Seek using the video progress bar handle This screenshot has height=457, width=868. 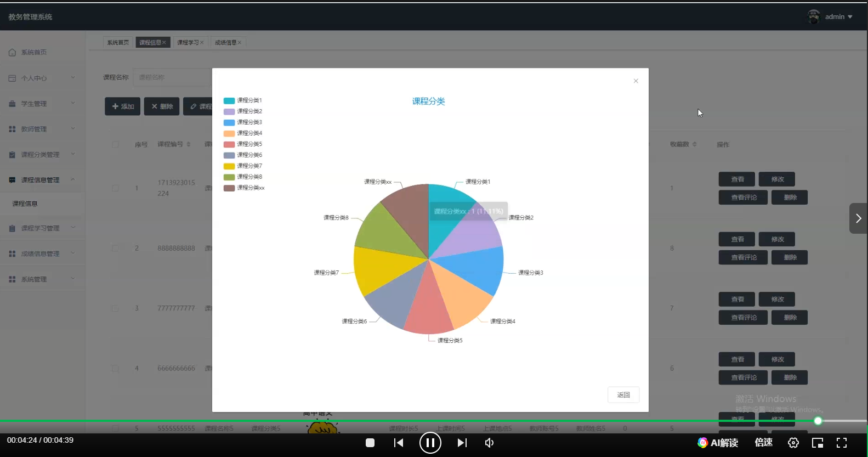818,421
